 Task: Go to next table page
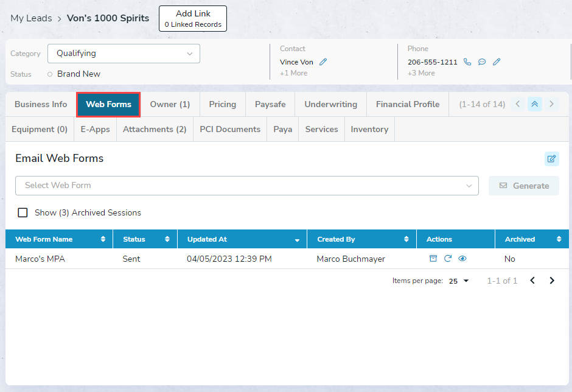coord(552,281)
